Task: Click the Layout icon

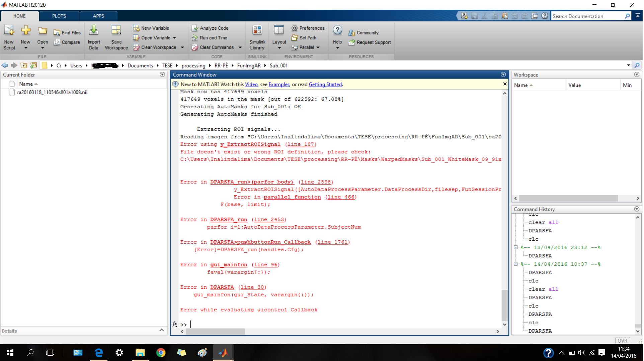Action: [279, 31]
